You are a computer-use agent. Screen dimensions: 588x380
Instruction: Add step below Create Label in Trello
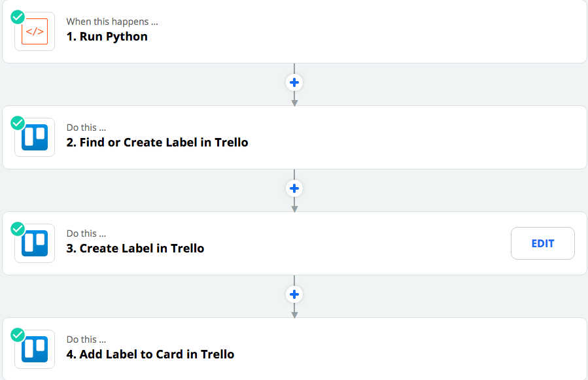(x=294, y=294)
